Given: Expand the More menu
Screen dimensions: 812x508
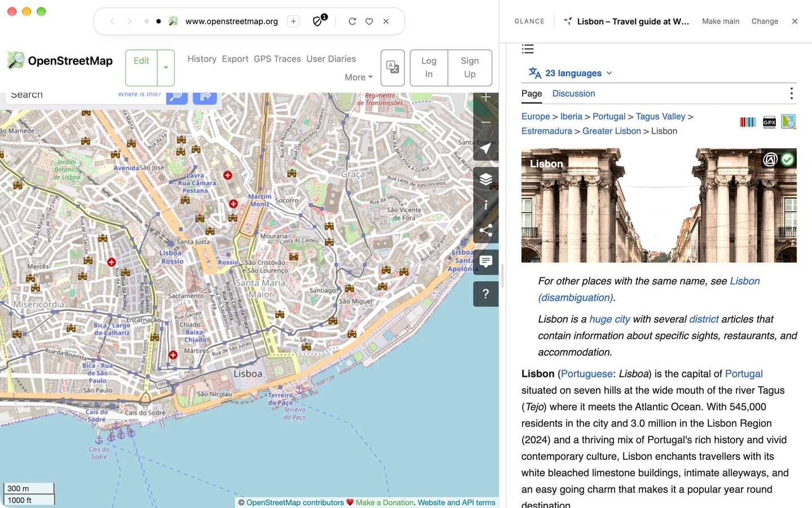Looking at the screenshot, I should pos(359,77).
